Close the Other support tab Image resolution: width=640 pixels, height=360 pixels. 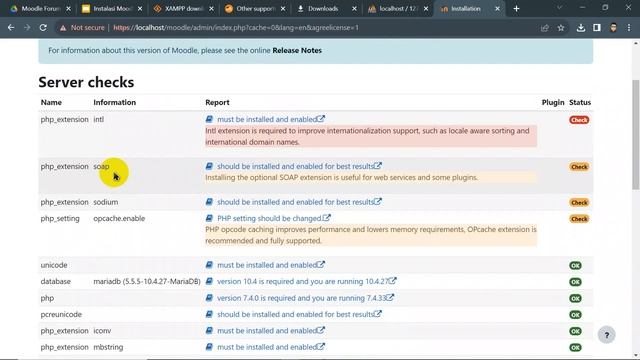click(283, 9)
